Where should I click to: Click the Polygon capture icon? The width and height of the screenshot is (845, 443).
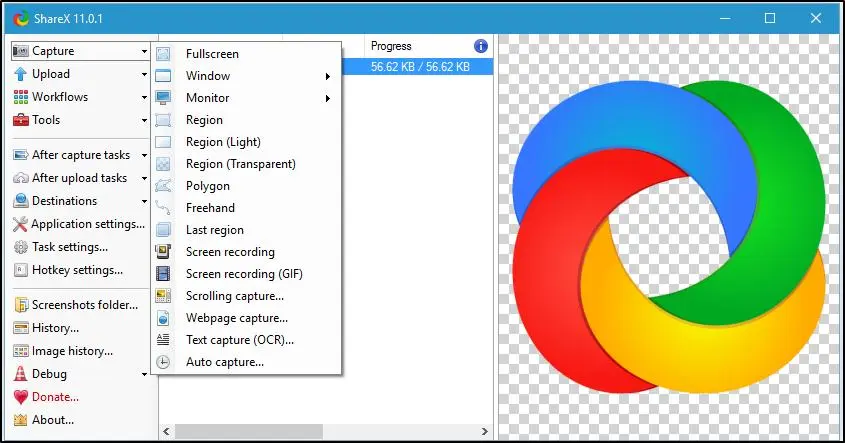(163, 186)
